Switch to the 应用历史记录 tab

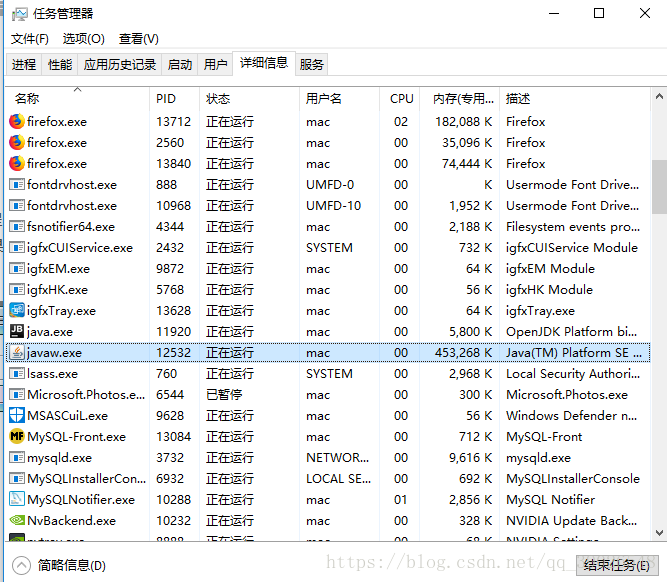tap(120, 65)
